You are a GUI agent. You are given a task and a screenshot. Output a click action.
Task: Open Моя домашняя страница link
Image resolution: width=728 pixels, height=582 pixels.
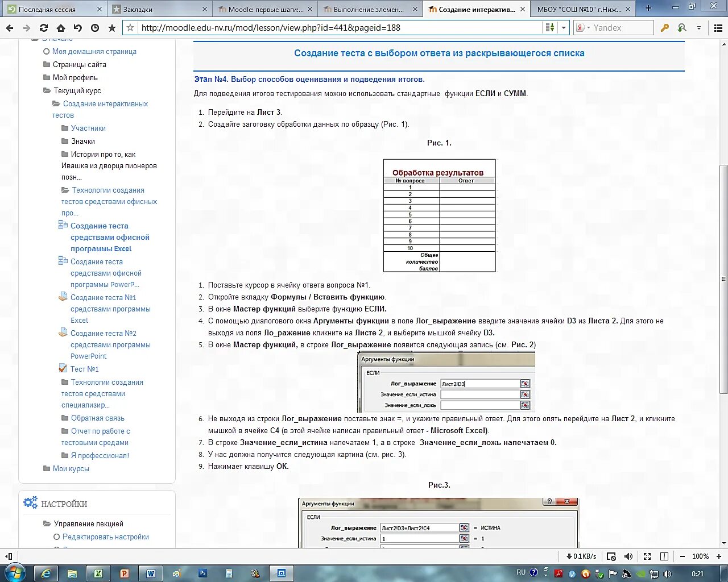click(x=94, y=51)
